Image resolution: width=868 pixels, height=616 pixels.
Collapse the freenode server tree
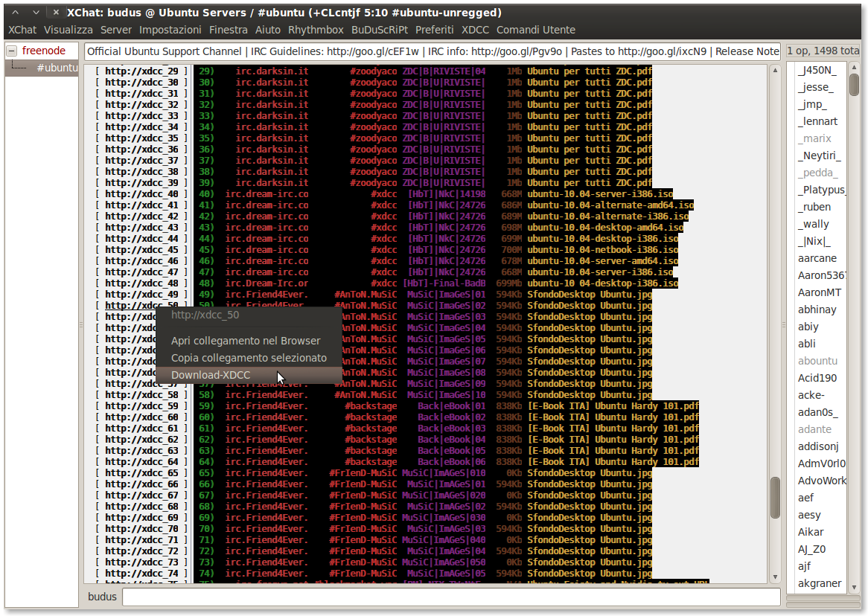point(12,51)
